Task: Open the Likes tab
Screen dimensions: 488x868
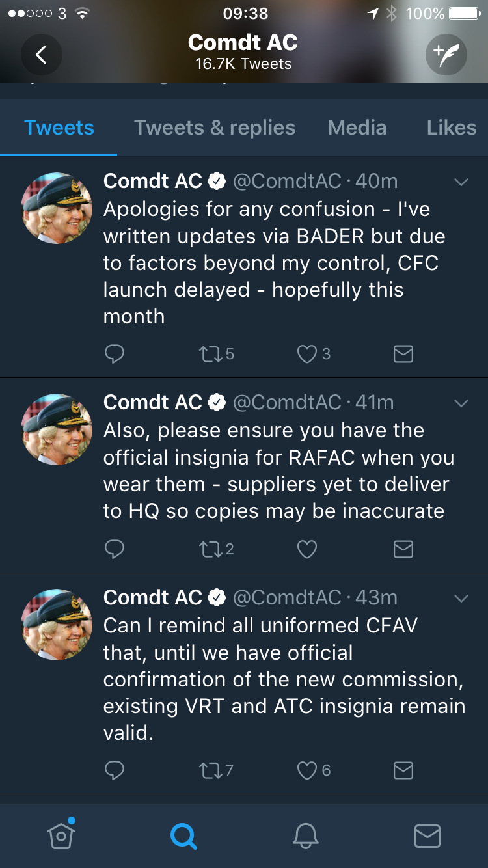Action: [452, 128]
